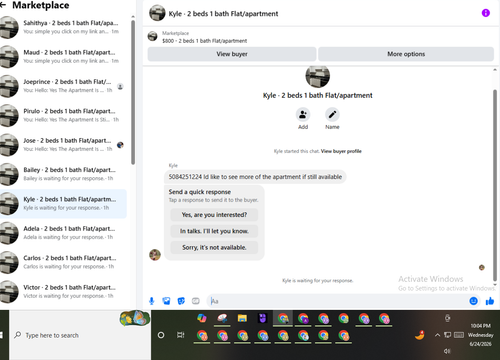Click the microphone voice clip icon

pyautogui.click(x=152, y=301)
